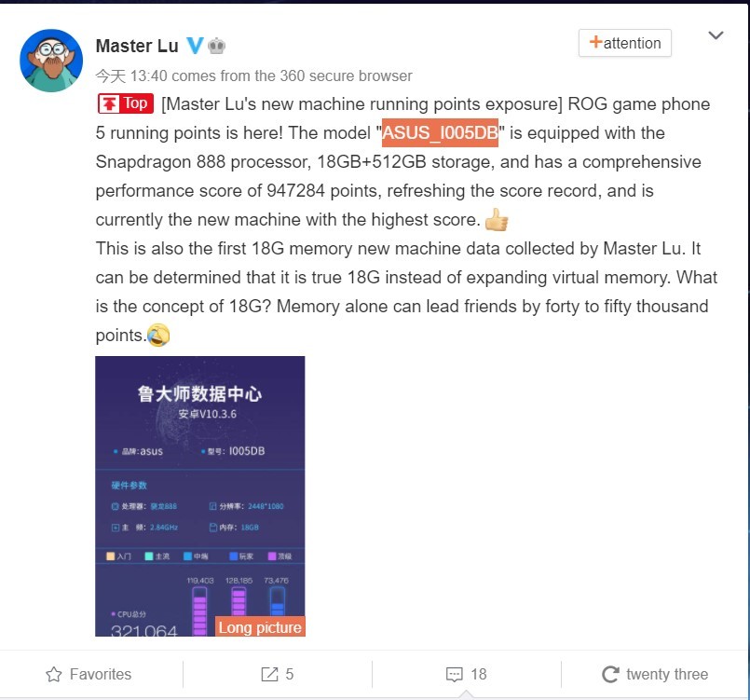
Task: Expand the Long picture label
Action: 260,626
